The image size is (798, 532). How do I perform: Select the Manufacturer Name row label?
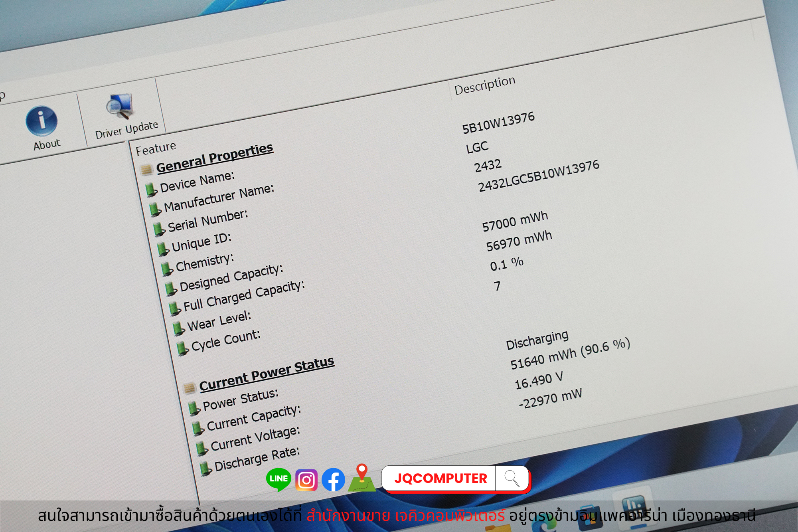[x=219, y=198]
